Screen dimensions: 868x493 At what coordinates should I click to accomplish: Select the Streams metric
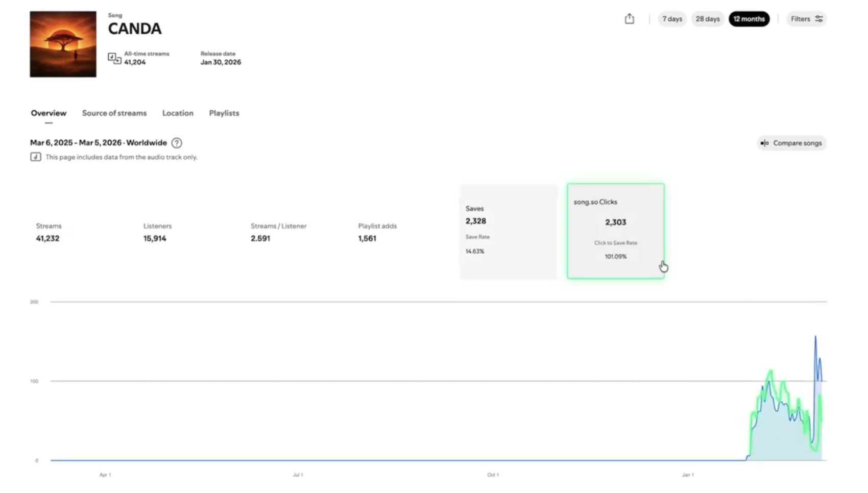[49, 232]
